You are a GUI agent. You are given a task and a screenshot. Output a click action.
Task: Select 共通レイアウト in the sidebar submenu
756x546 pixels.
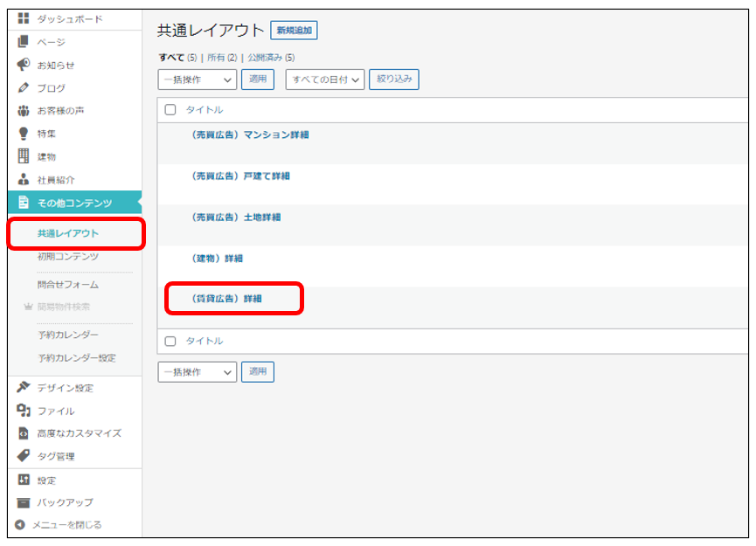68,233
